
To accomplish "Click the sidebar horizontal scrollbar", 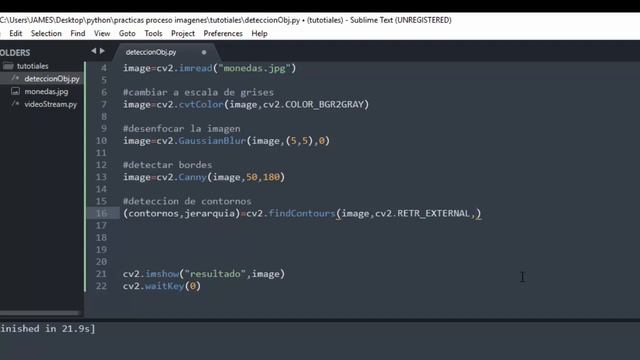I will [40, 313].
